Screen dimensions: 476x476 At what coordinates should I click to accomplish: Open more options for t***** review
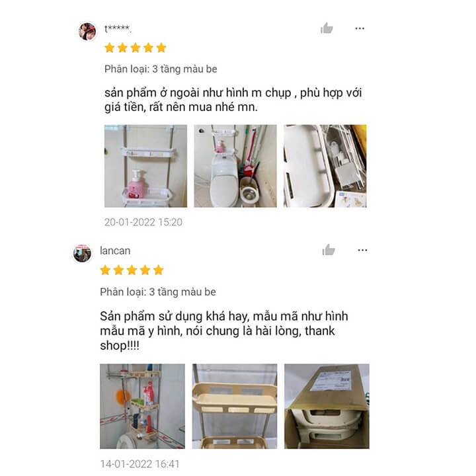[x=360, y=28]
